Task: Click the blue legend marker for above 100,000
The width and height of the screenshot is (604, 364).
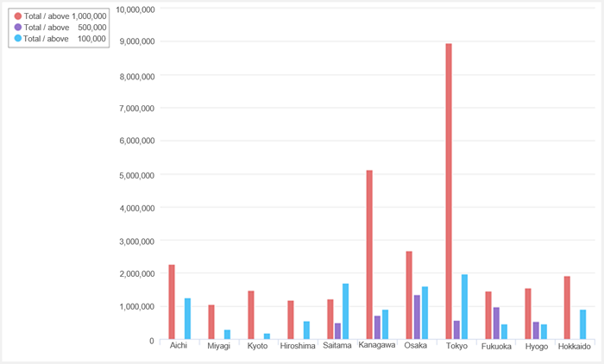Action: point(18,39)
